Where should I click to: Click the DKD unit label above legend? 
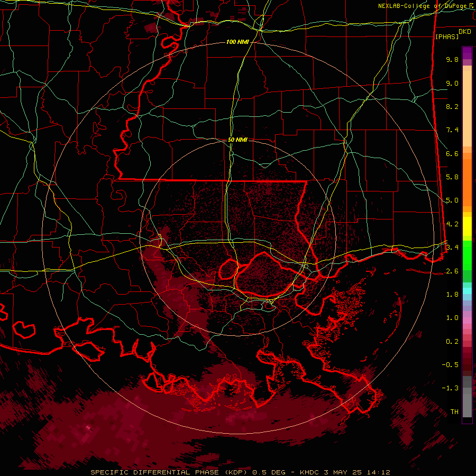465,32
